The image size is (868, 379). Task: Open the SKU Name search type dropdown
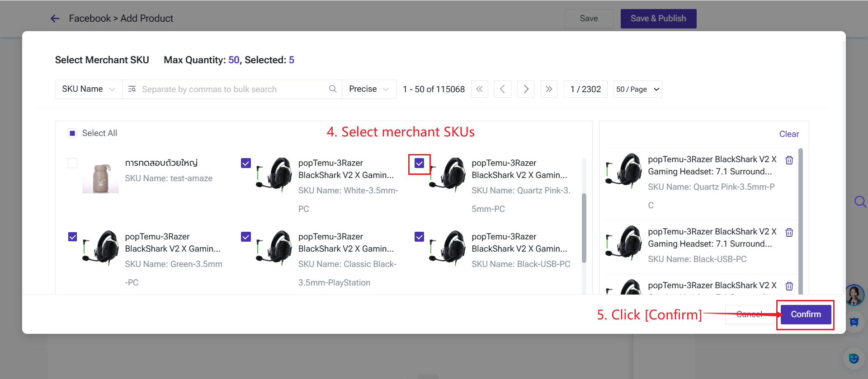click(x=89, y=89)
